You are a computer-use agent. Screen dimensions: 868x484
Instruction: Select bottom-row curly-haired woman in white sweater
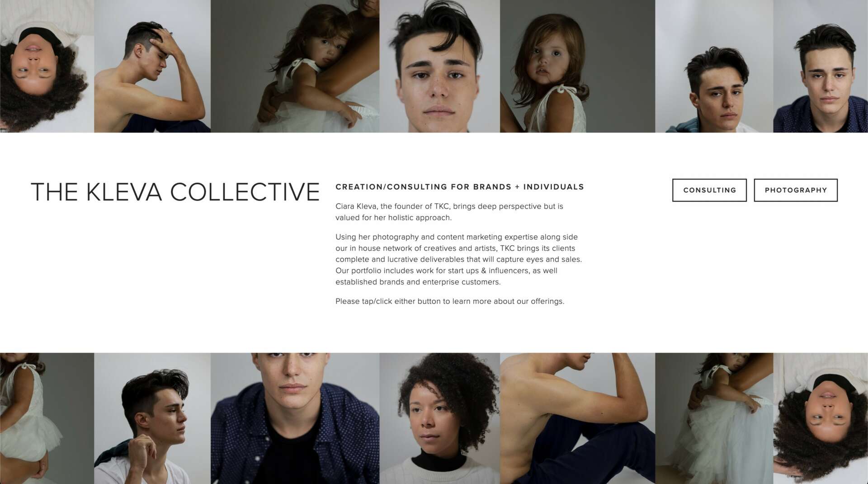pos(439,418)
